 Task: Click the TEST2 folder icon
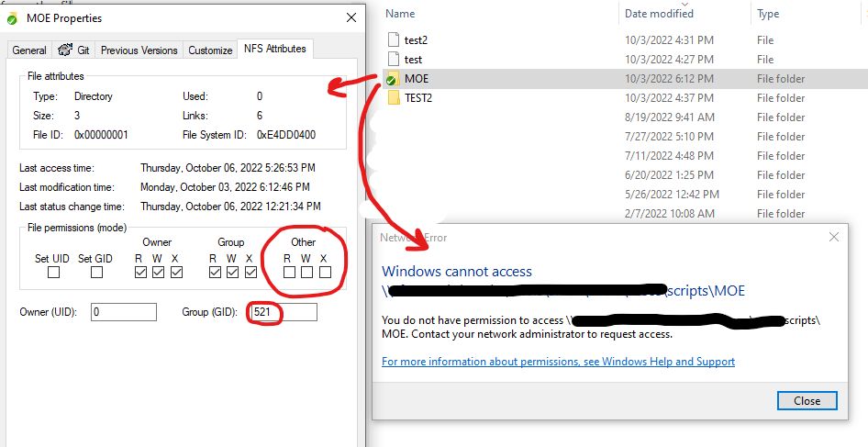click(394, 98)
